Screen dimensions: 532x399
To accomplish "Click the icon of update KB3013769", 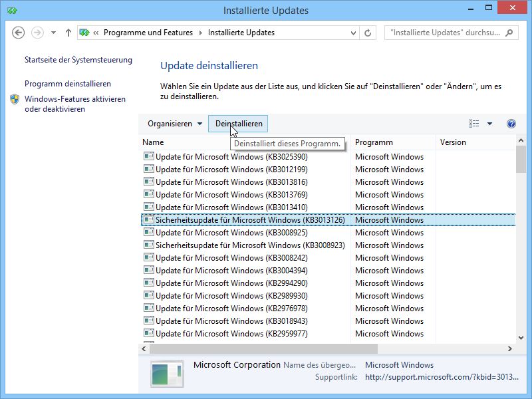I will [148, 194].
